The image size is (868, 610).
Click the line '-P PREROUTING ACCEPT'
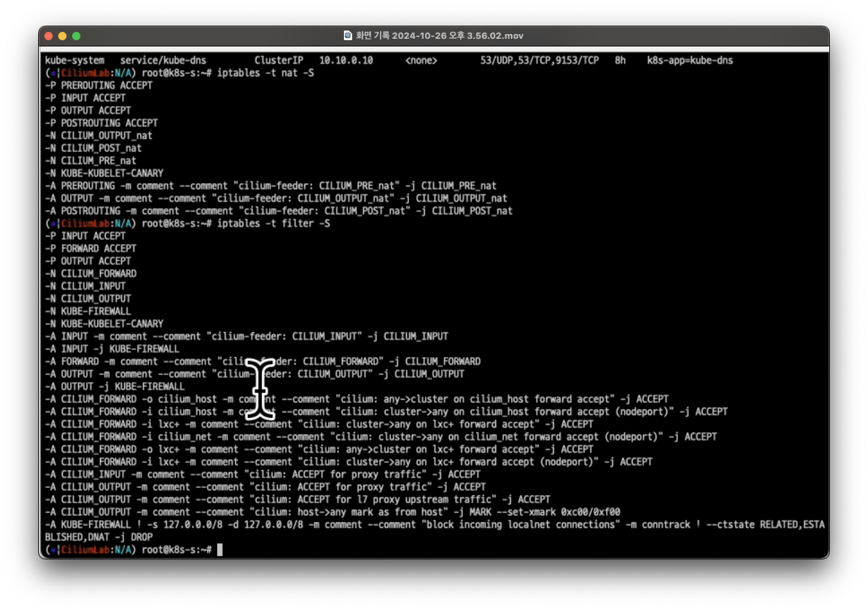click(x=98, y=85)
